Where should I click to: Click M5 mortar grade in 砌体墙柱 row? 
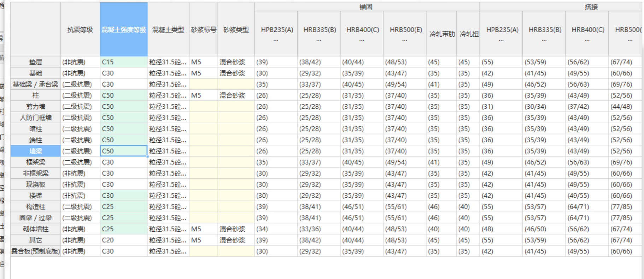click(x=204, y=229)
